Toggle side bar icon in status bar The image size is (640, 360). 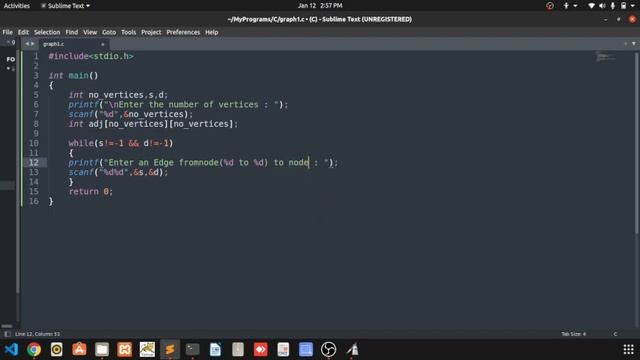click(x=7, y=334)
